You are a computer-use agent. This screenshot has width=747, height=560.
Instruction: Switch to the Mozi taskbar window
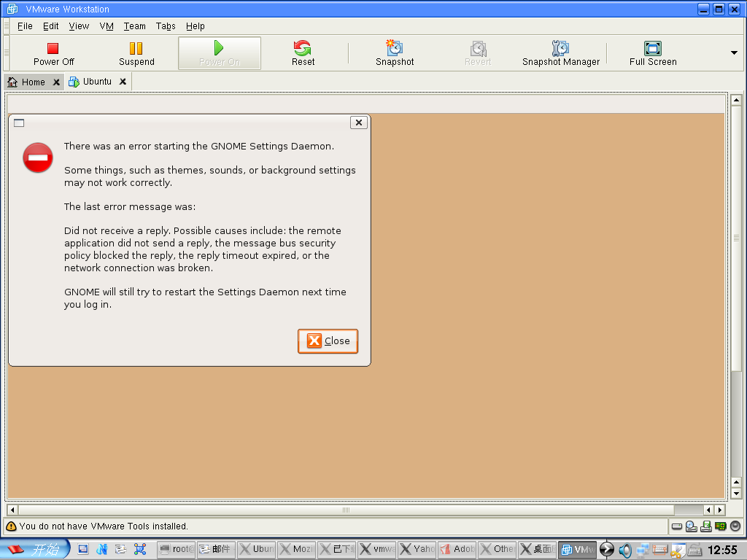click(x=296, y=549)
